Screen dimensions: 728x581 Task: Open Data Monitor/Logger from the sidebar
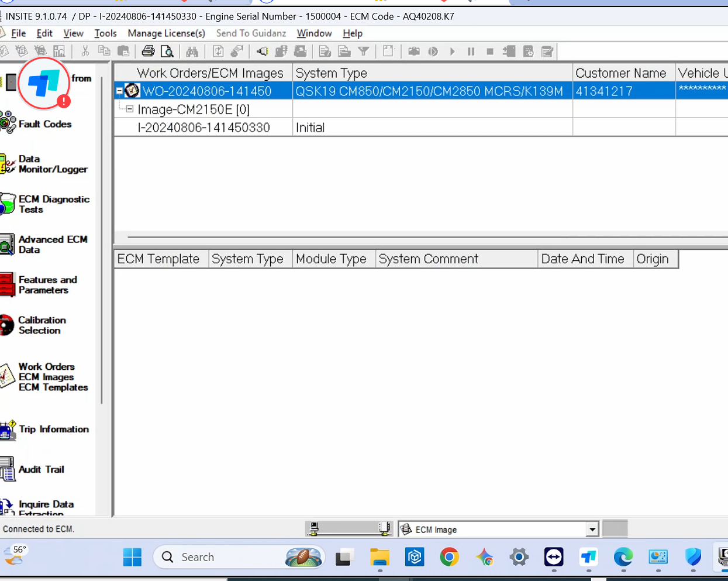(44, 164)
